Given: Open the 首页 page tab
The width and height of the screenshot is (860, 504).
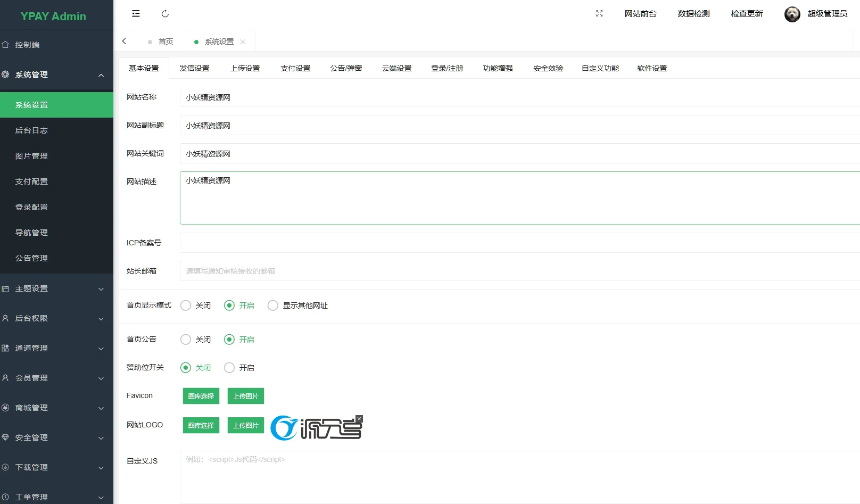Looking at the screenshot, I should (160, 42).
